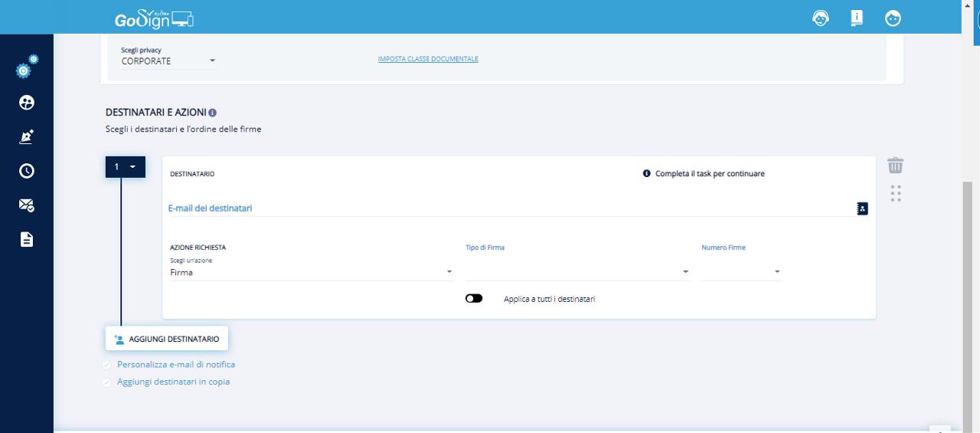The width and height of the screenshot is (980, 433).
Task: Open the customer support headset icon
Action: point(821,18)
